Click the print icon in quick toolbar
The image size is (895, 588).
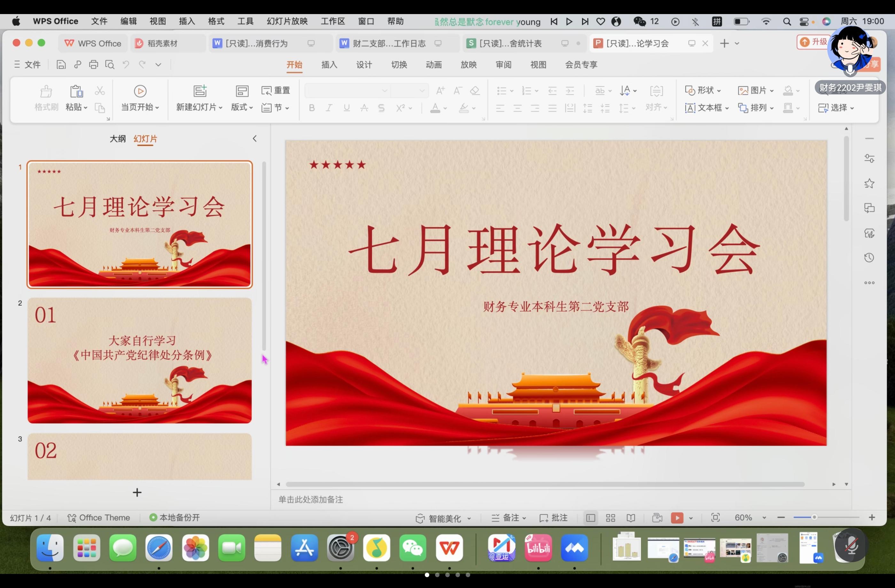point(93,65)
